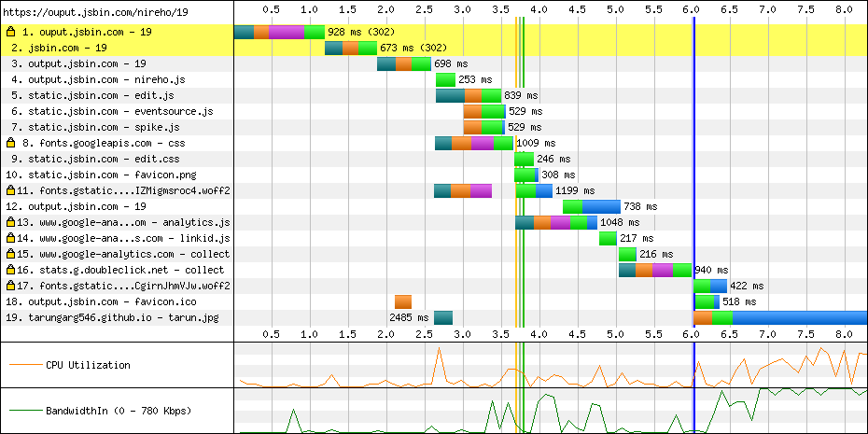Click the lock icon on row 17 woff2

tap(10, 287)
